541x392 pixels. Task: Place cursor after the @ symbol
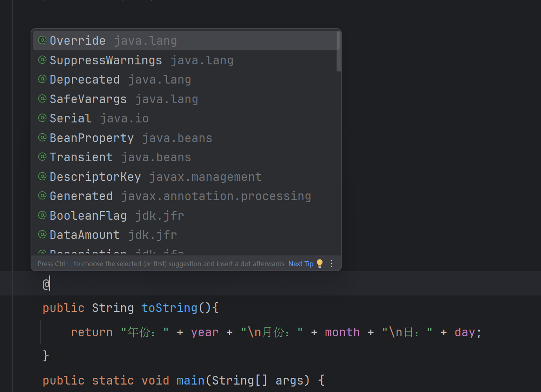click(x=50, y=284)
